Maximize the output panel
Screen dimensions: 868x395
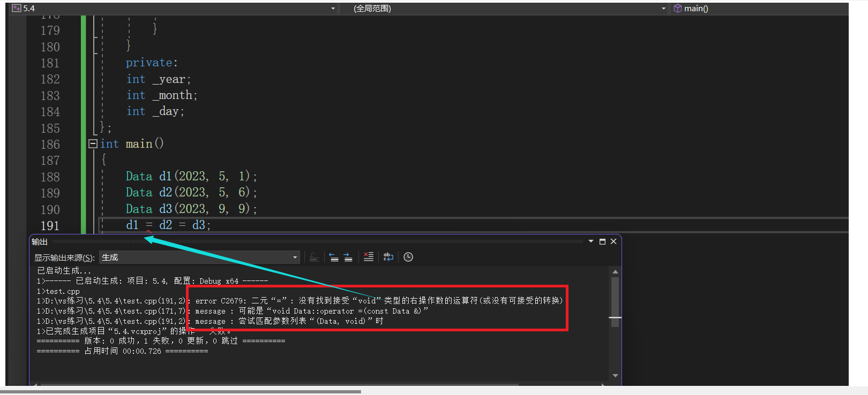point(602,242)
